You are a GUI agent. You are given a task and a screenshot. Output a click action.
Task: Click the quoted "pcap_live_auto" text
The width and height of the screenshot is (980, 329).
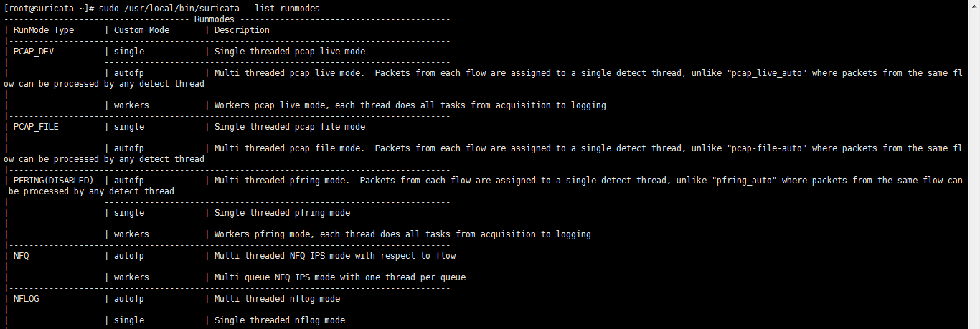tap(766, 73)
